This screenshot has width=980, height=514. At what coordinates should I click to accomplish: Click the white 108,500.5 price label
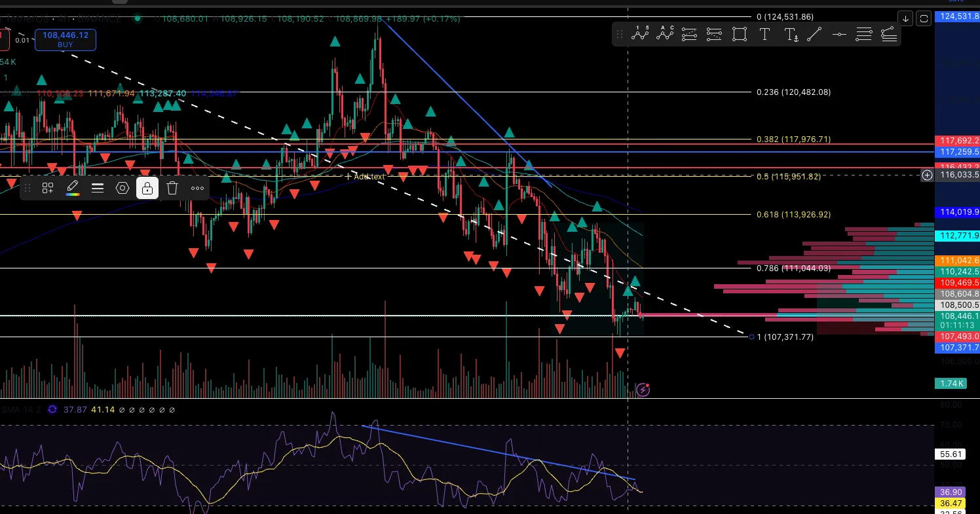tap(958, 305)
